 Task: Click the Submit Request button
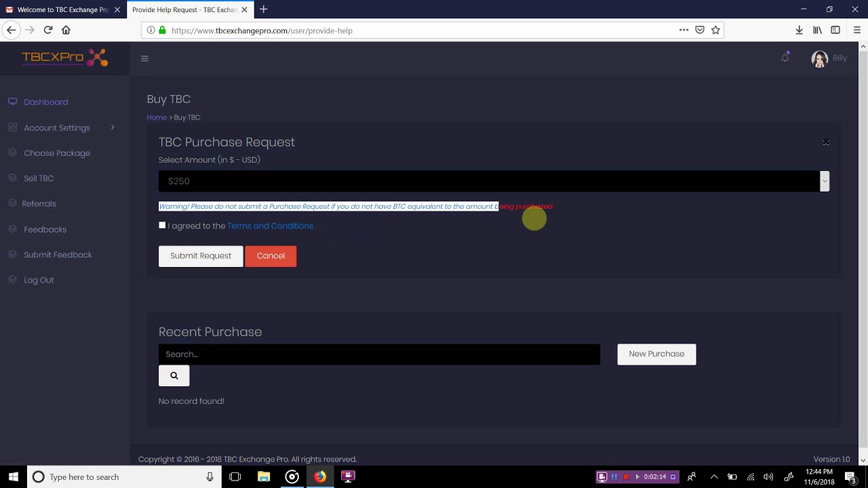click(201, 256)
